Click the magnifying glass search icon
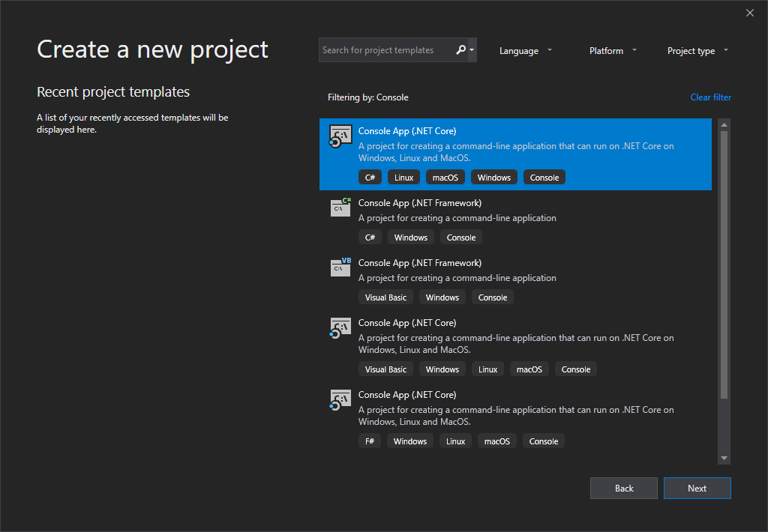This screenshot has width=768, height=532. [x=460, y=50]
